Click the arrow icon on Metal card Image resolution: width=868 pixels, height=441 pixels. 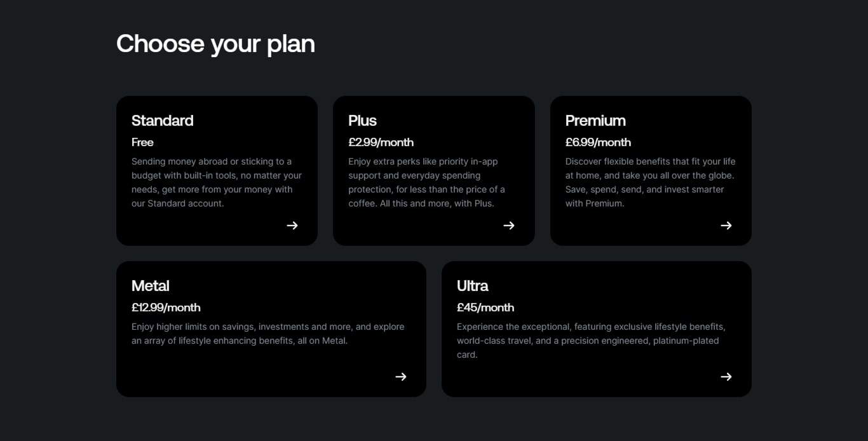401,377
